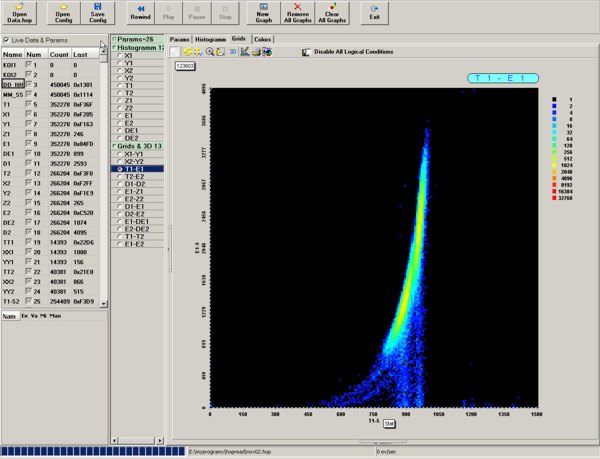The image size is (600, 459).
Task: Select the X1-Y1 grid radio button
Action: pos(119,155)
